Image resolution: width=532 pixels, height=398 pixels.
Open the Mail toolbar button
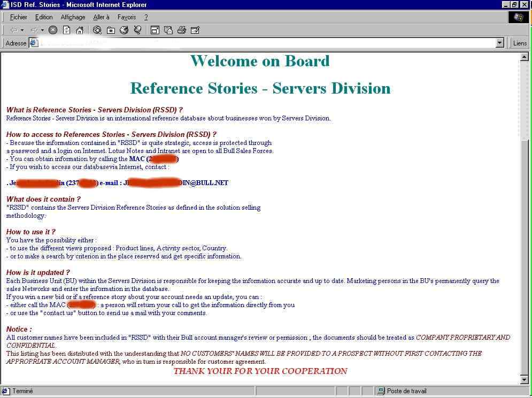[168, 30]
